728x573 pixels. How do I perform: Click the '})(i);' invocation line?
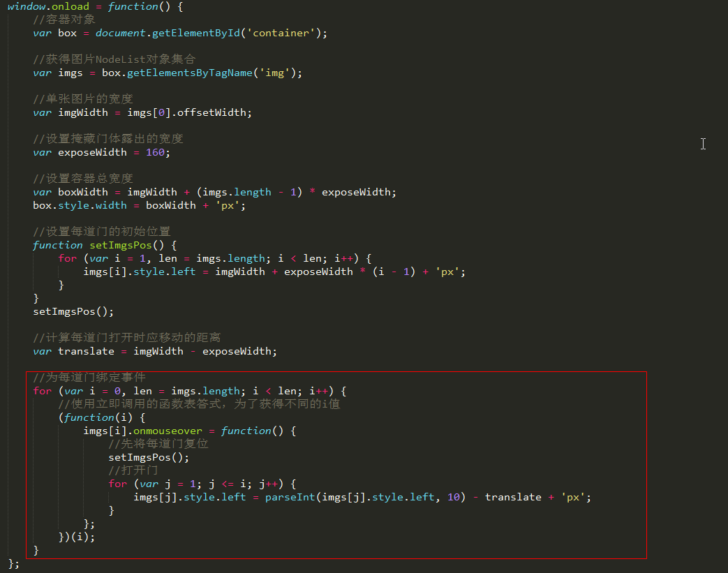click(x=77, y=537)
